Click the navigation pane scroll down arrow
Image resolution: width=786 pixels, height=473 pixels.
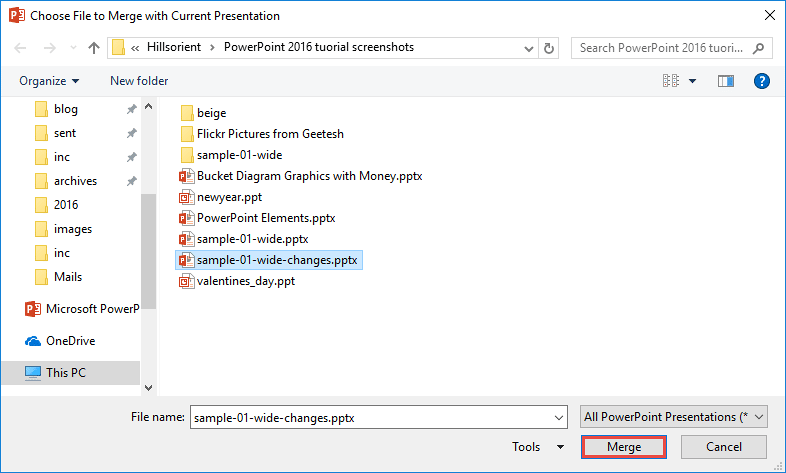point(148,387)
